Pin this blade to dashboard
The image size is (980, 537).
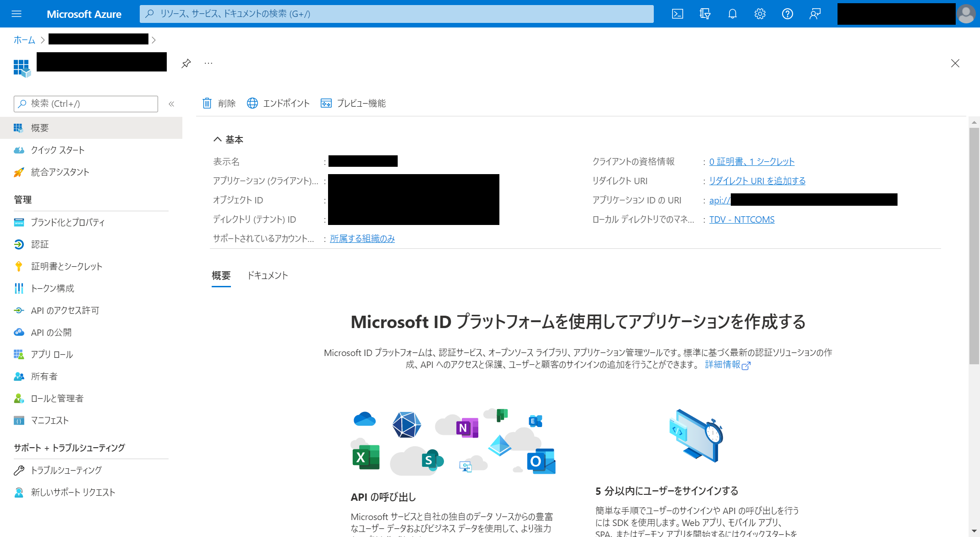(x=186, y=63)
